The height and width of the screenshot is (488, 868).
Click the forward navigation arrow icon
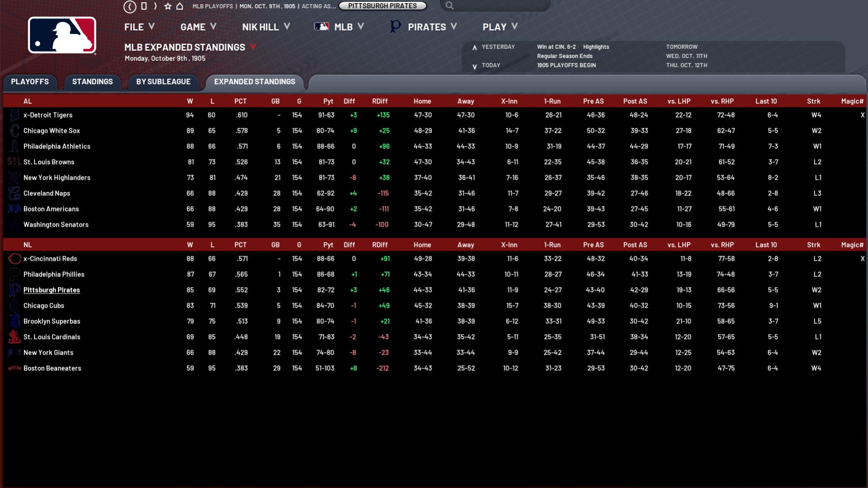tap(155, 6)
